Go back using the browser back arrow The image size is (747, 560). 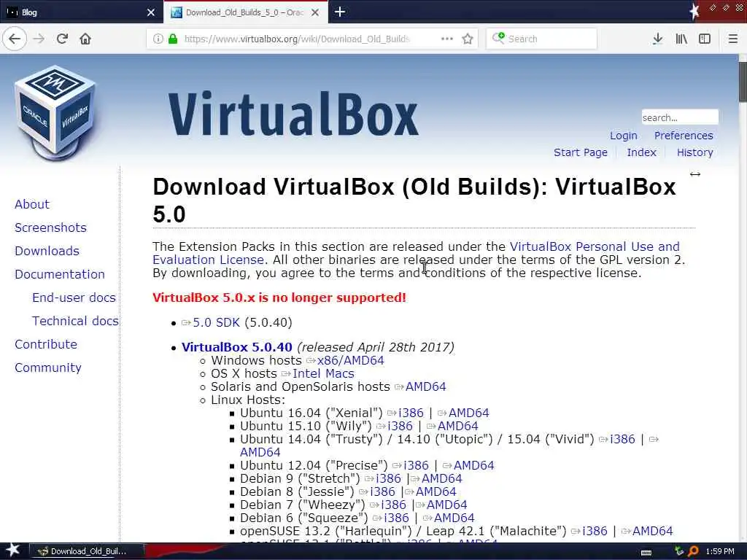click(15, 39)
